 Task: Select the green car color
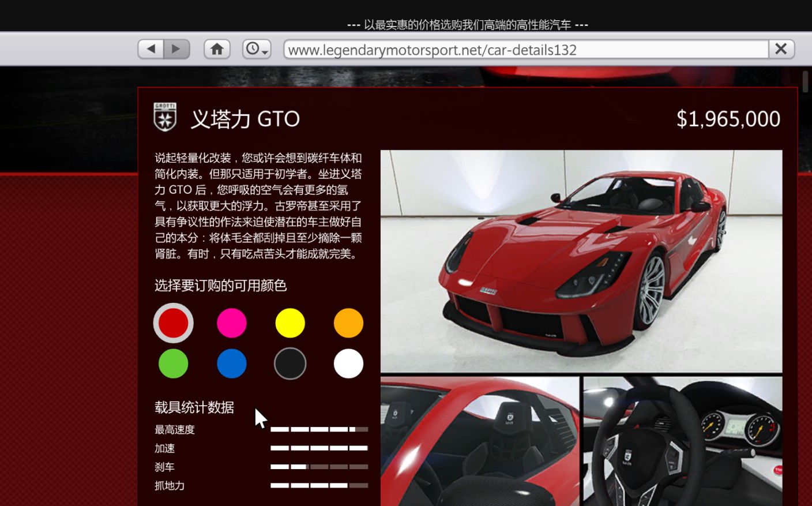point(173,363)
